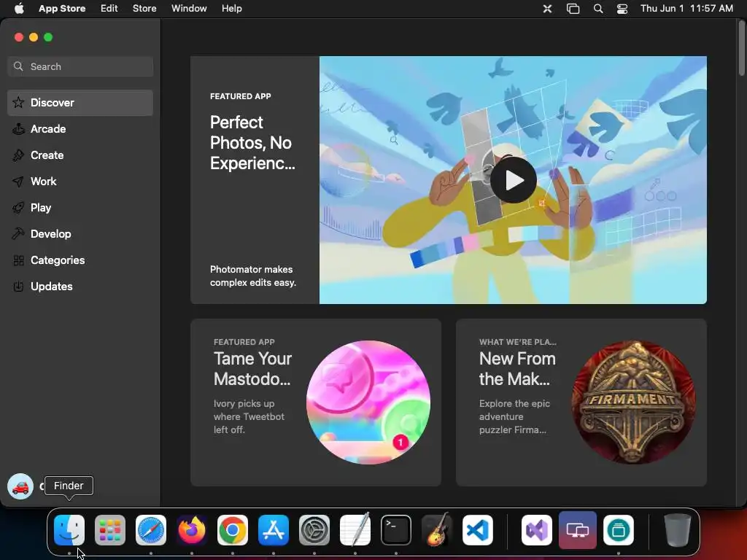Open the Discover section in sidebar

(80, 103)
